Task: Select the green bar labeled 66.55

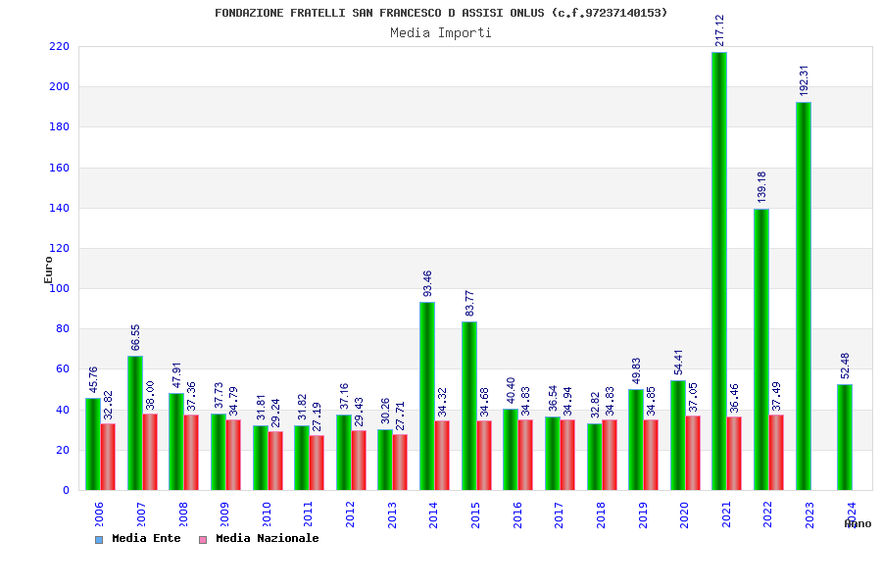Action: coord(135,423)
